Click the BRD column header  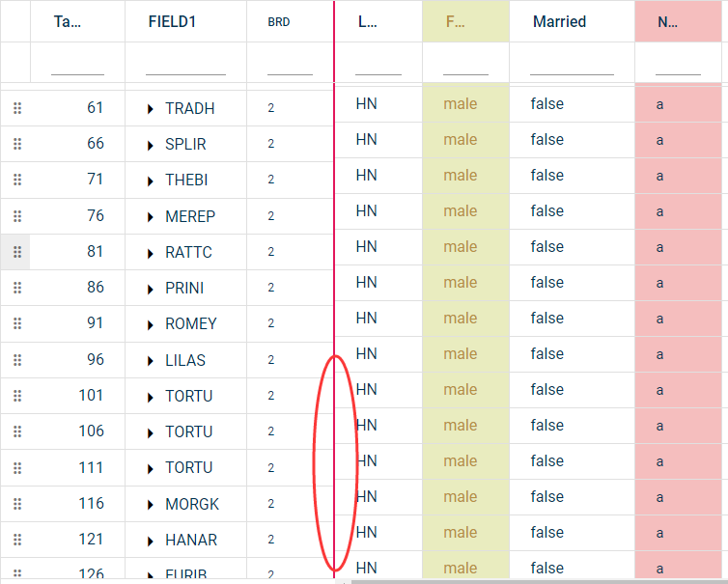[278, 21]
